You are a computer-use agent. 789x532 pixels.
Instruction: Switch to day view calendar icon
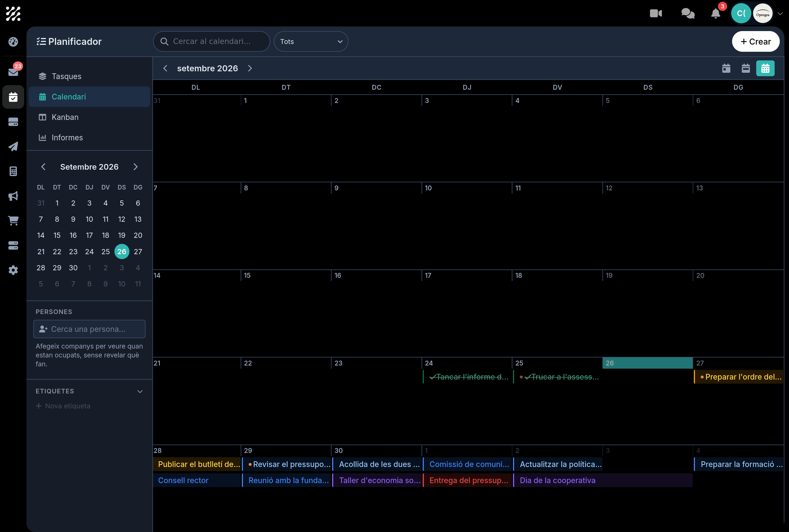coord(726,68)
